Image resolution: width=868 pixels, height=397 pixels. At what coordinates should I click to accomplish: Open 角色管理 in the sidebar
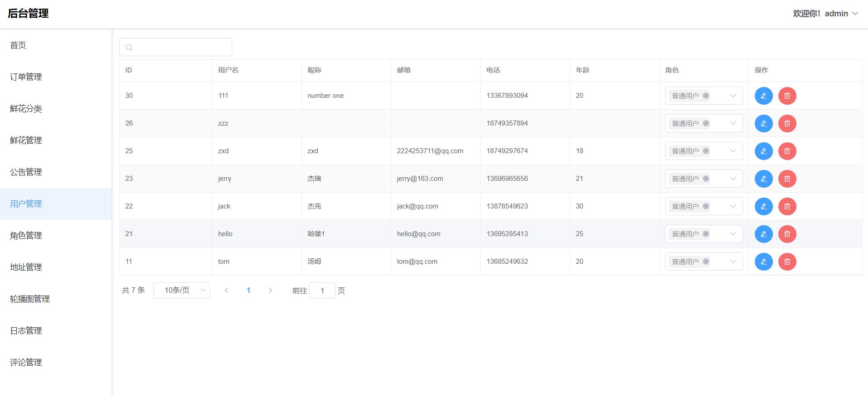click(56, 236)
